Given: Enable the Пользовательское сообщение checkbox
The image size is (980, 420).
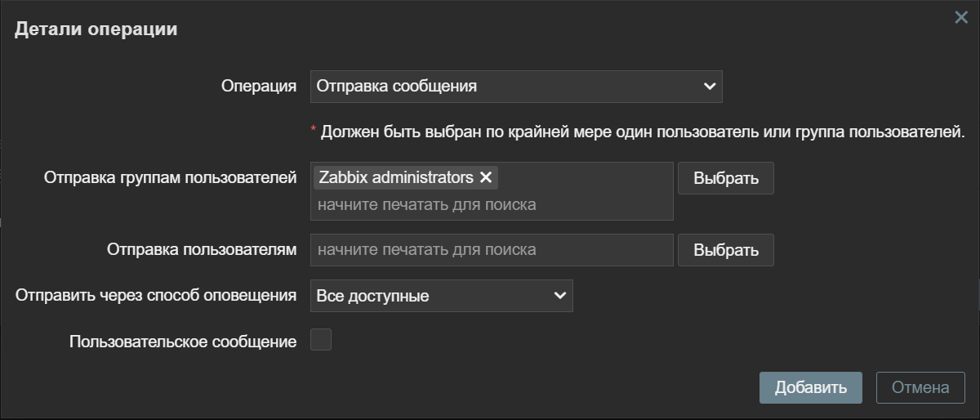Looking at the screenshot, I should click(x=321, y=340).
